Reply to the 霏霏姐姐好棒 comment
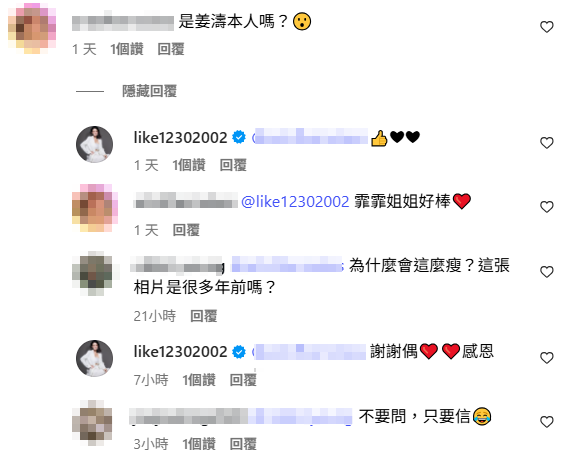This screenshot has height=450, width=567. pos(186,230)
